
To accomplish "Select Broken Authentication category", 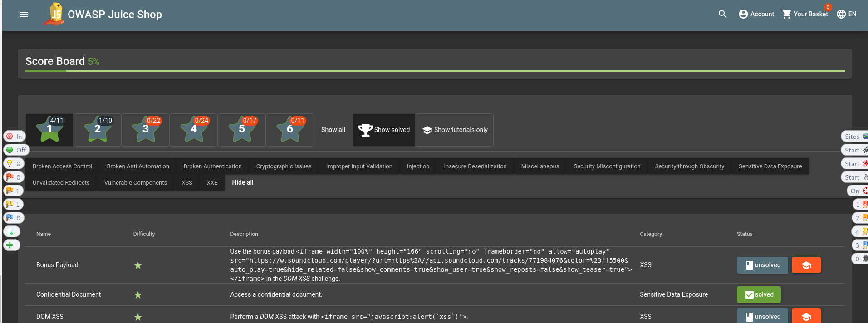I will click(213, 166).
